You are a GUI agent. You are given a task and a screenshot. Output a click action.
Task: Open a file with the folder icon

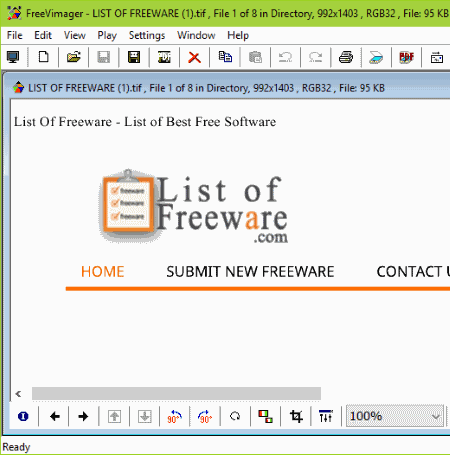point(74,57)
